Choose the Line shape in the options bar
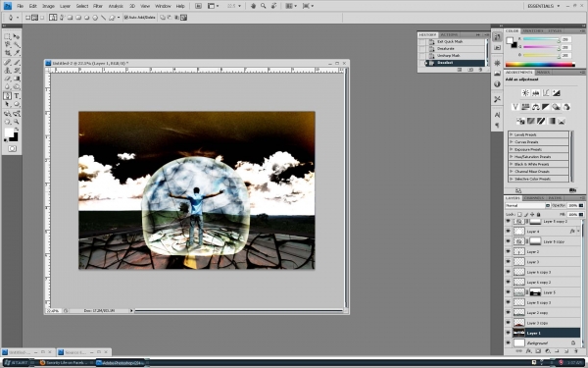This screenshot has width=588, height=368. coord(104,18)
